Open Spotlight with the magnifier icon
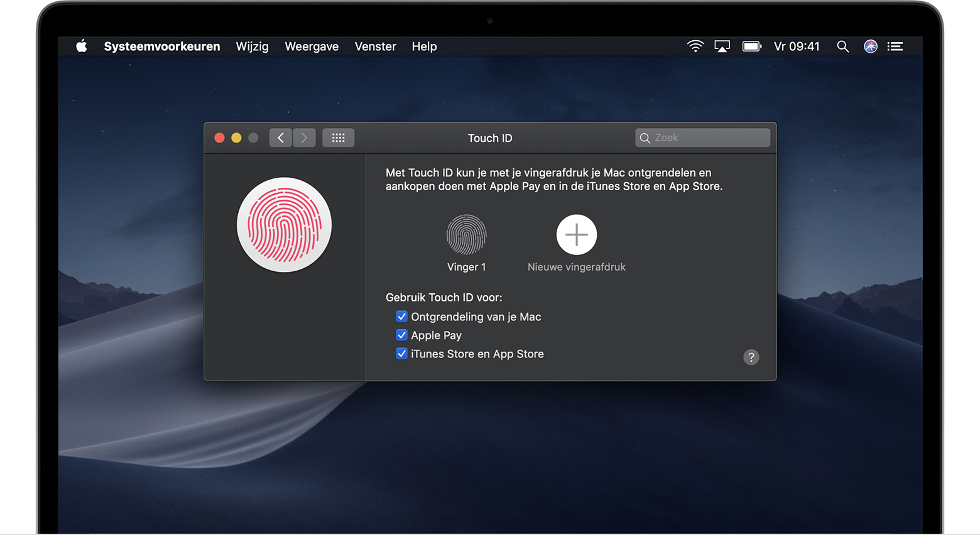The image size is (980, 535). point(843,46)
